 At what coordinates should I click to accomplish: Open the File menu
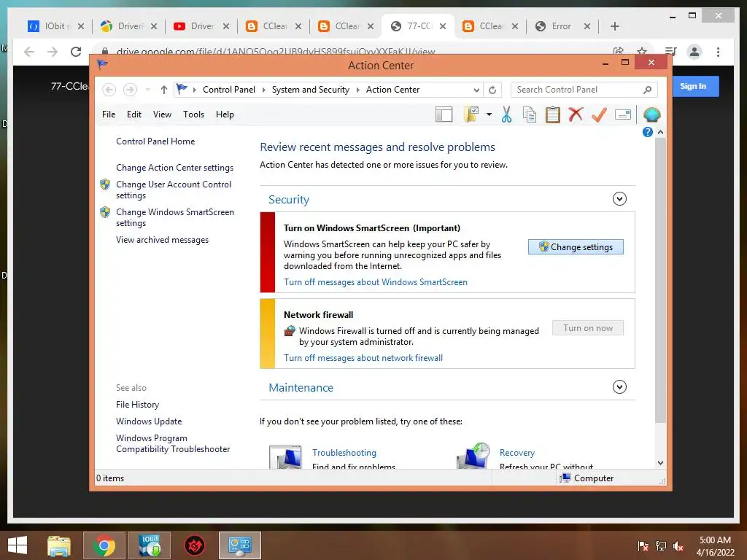coord(109,114)
